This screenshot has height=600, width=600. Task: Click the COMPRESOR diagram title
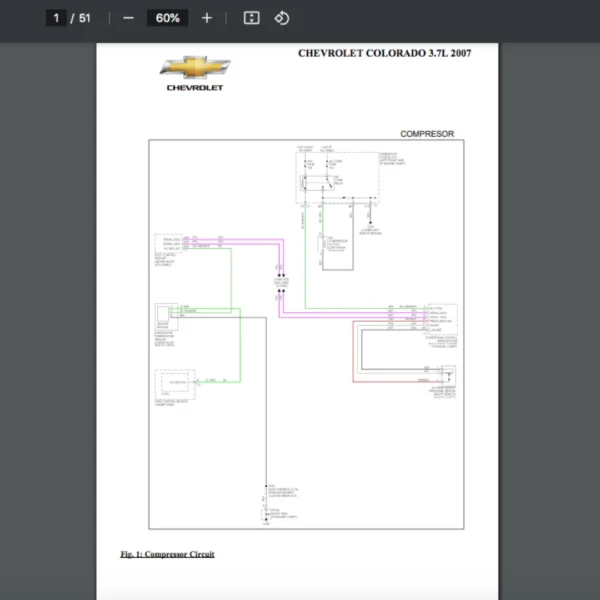click(x=427, y=134)
